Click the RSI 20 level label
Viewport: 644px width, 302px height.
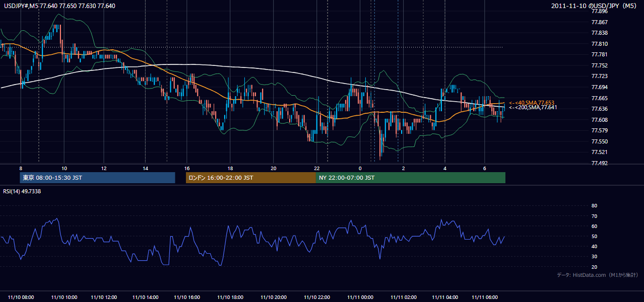pos(594,267)
